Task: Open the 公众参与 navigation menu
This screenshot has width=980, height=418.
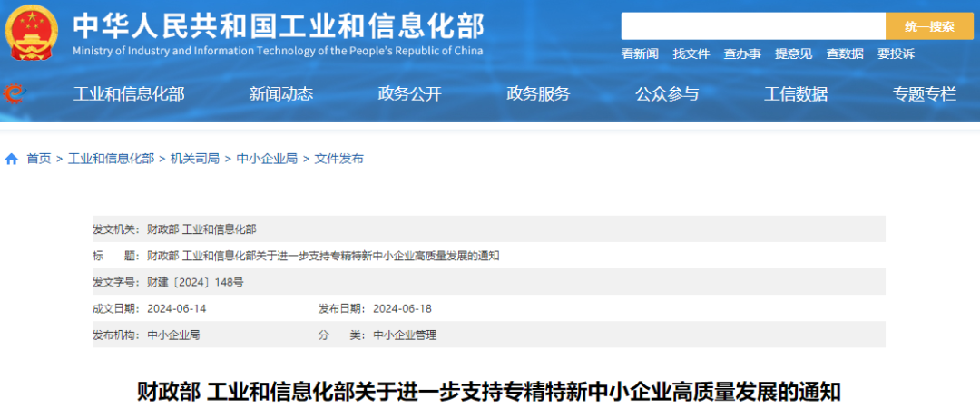Action: (667, 93)
